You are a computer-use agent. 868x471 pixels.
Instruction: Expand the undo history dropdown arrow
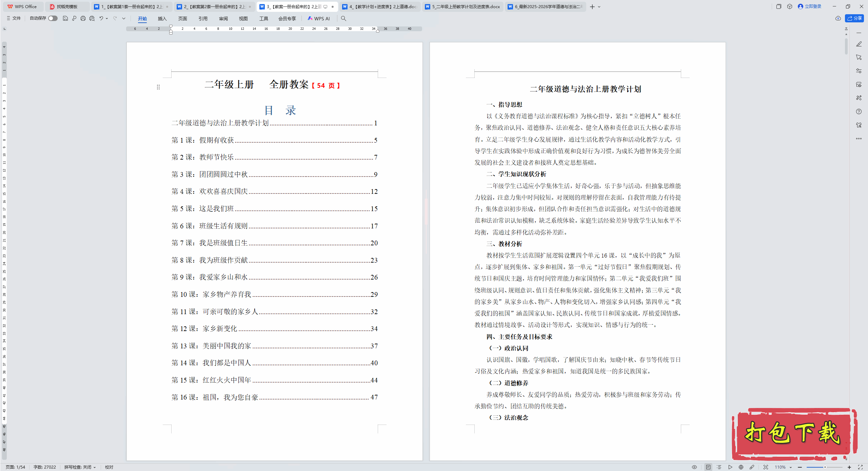tap(107, 18)
